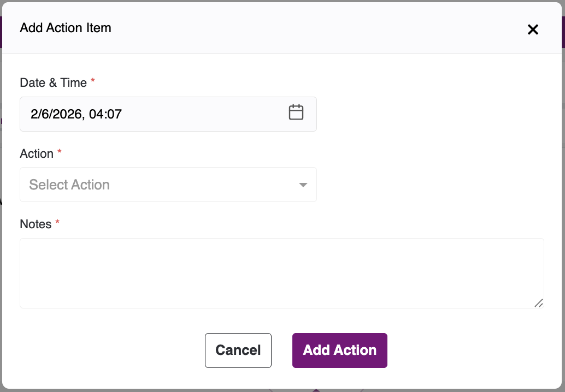This screenshot has width=565, height=392.
Task: Click the Date & Time label
Action: 53,82
